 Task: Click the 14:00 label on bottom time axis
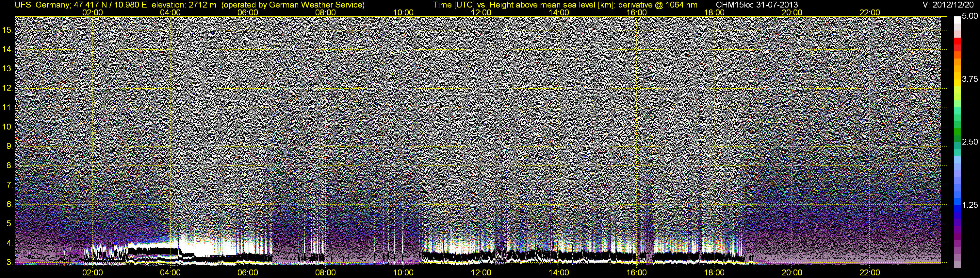point(559,273)
